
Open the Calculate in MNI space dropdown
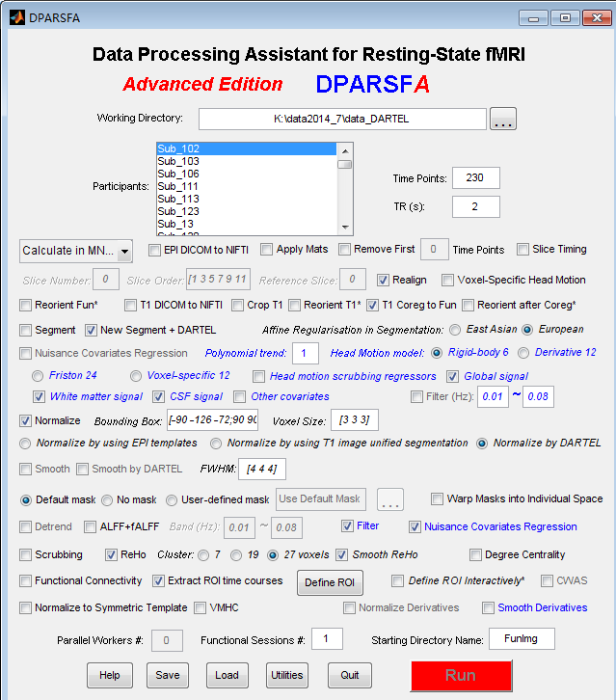coord(76,251)
